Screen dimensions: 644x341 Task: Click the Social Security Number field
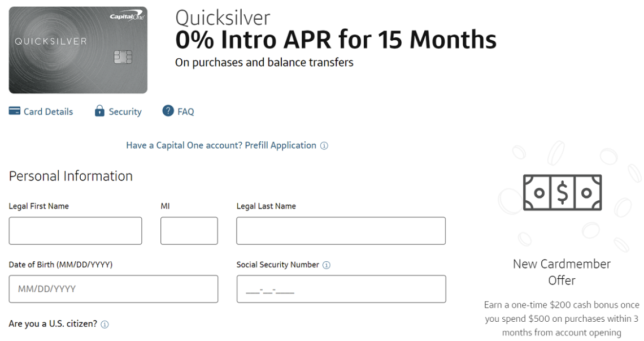point(341,288)
